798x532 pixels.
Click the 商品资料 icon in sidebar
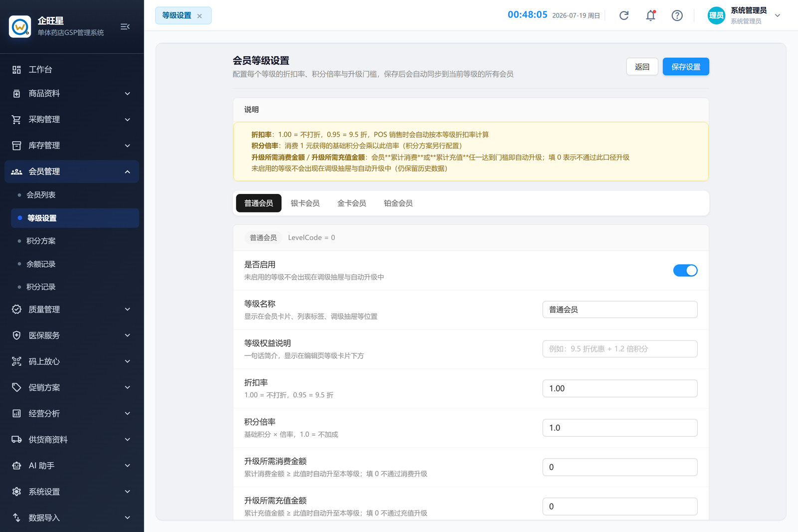tap(16, 94)
